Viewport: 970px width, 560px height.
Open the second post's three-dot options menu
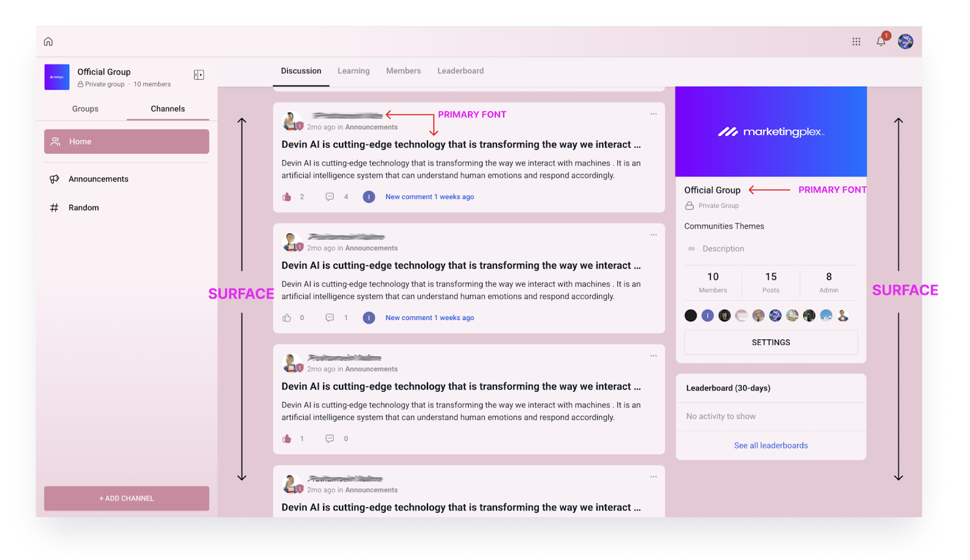click(x=654, y=235)
